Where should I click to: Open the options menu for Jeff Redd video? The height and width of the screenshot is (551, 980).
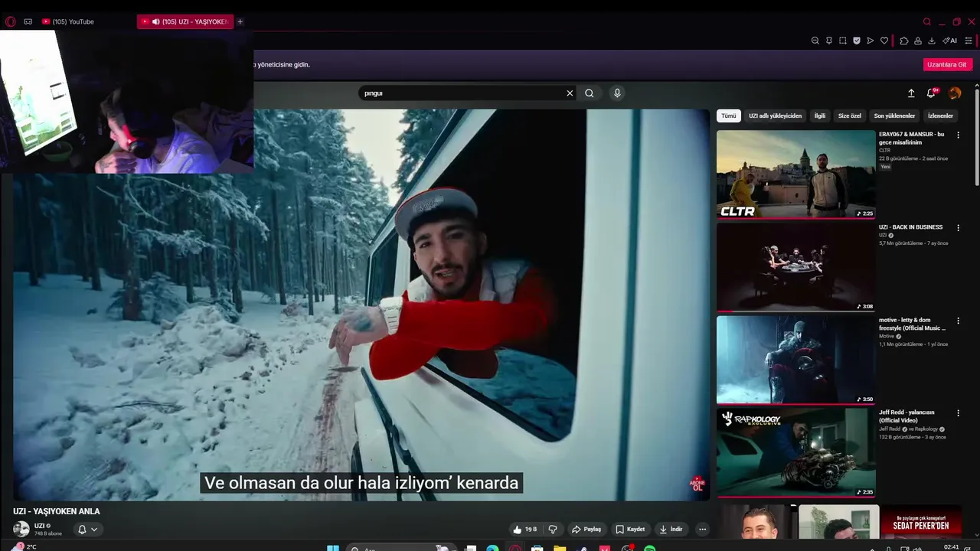point(958,413)
